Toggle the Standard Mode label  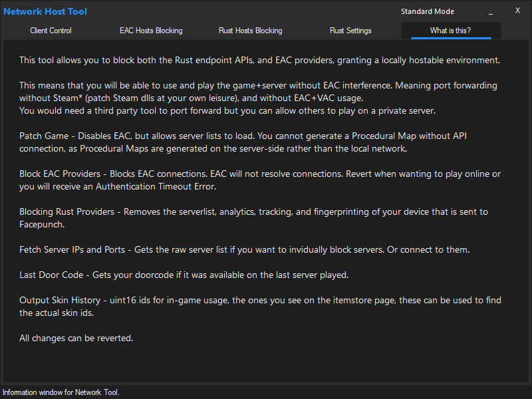pos(428,11)
